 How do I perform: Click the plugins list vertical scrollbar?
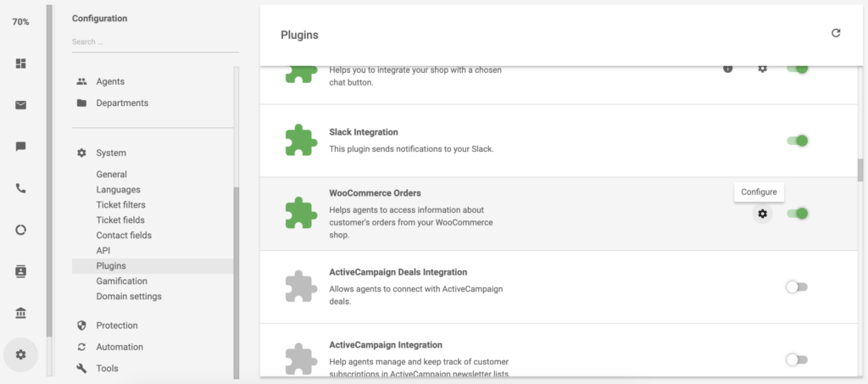pyautogui.click(x=860, y=170)
